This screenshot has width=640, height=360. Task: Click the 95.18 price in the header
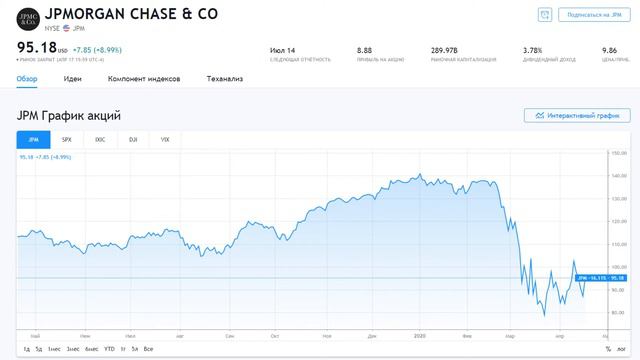[x=37, y=47]
